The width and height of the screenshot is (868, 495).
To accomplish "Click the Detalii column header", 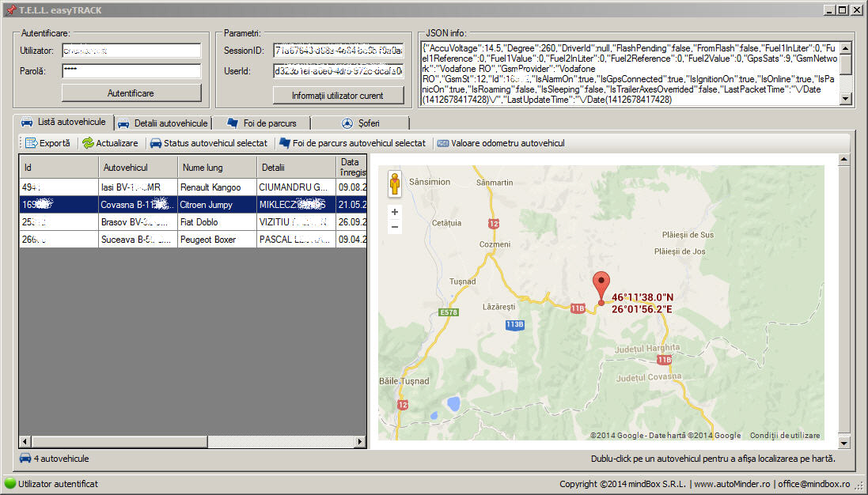I will (297, 167).
